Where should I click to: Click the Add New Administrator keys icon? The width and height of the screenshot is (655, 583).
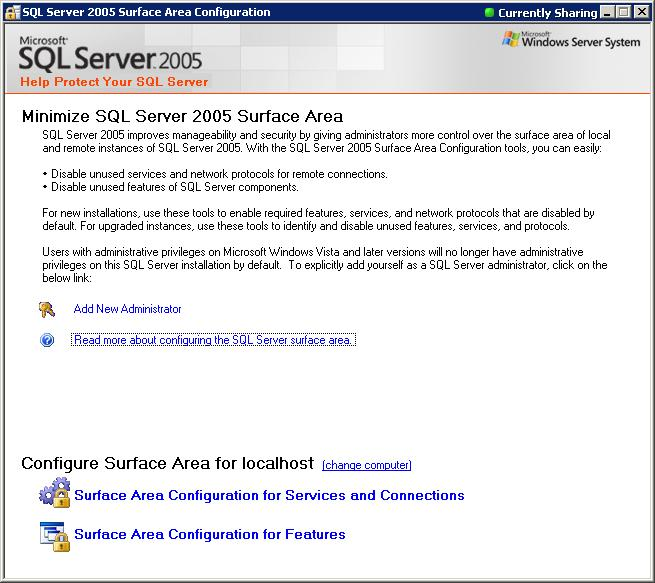pyautogui.click(x=47, y=309)
